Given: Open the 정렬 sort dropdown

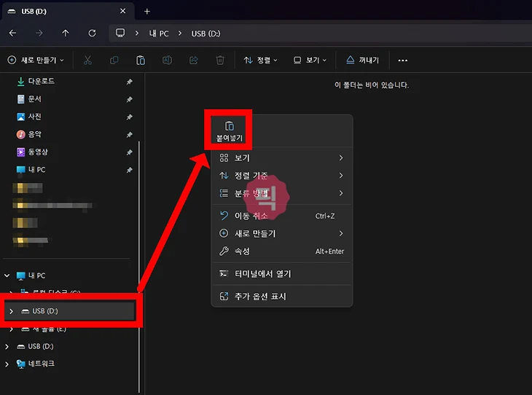Looking at the screenshot, I should [261, 60].
